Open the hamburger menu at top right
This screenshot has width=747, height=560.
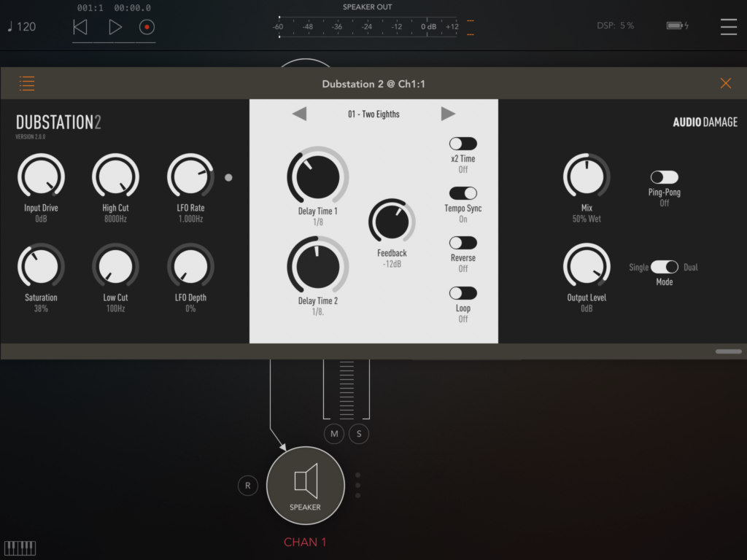(728, 26)
